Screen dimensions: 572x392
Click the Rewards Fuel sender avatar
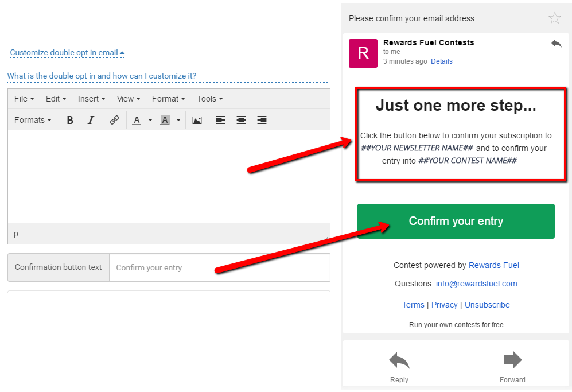pyautogui.click(x=363, y=53)
